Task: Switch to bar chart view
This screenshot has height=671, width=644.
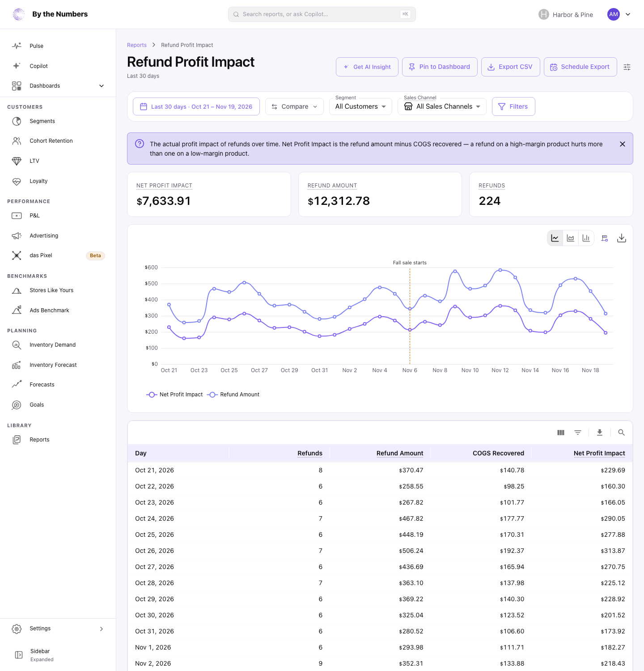Action: click(586, 238)
